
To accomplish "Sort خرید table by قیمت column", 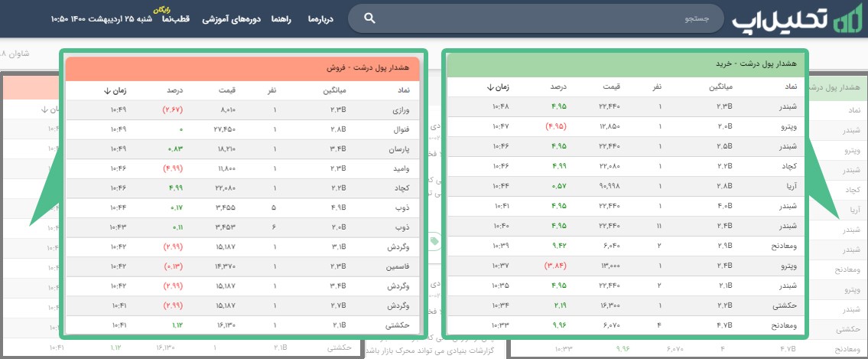I will click(x=611, y=87).
